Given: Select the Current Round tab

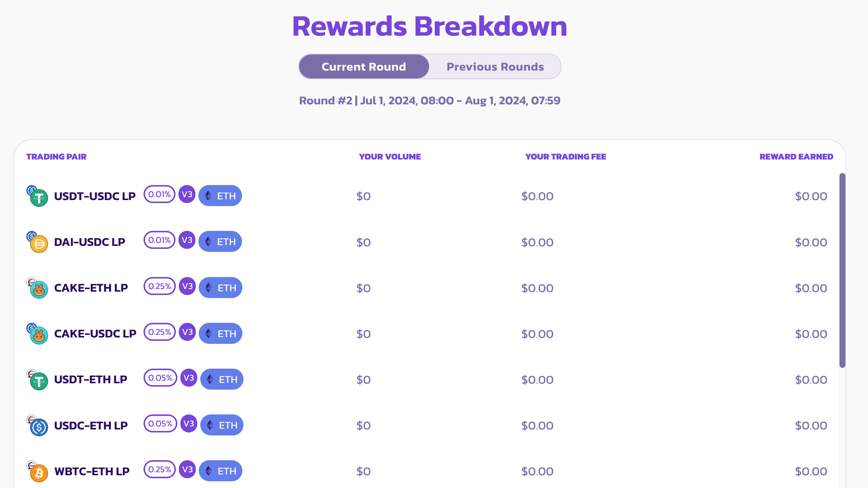Looking at the screenshot, I should click(x=364, y=67).
